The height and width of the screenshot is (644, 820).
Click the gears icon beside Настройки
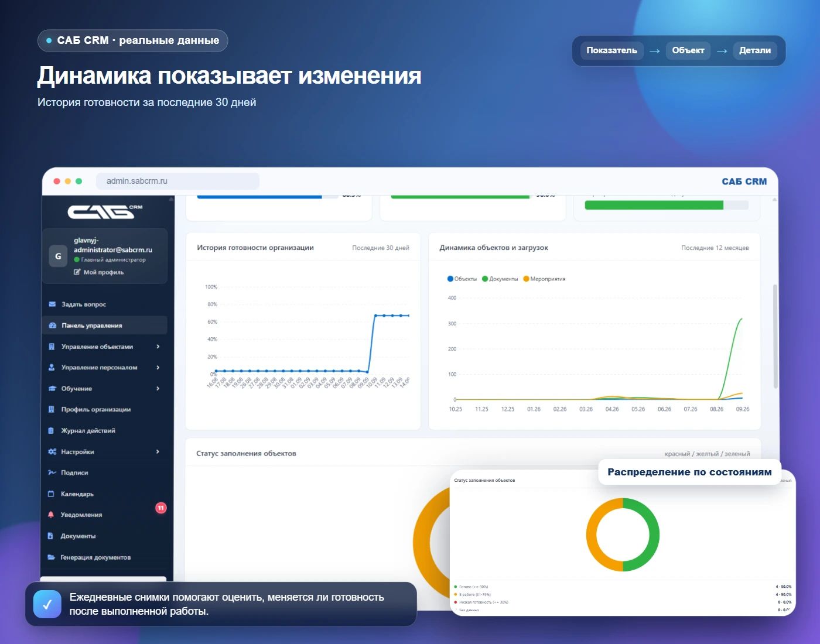click(52, 452)
